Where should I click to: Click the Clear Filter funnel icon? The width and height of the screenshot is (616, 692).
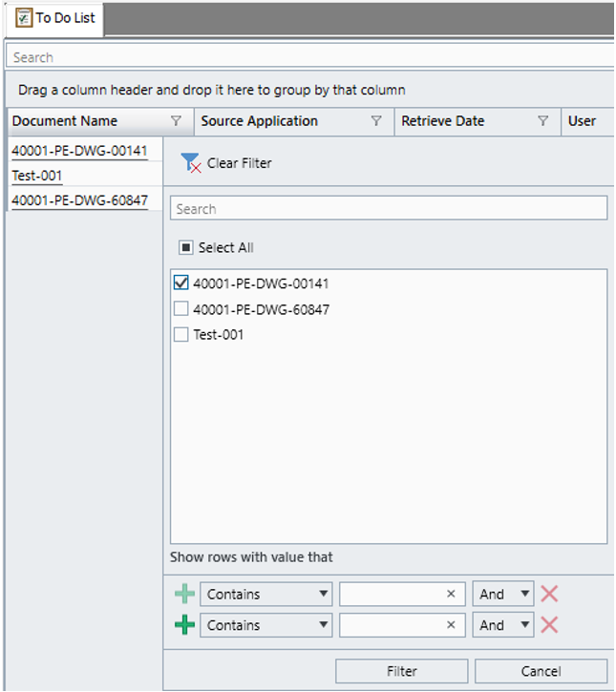[191, 163]
